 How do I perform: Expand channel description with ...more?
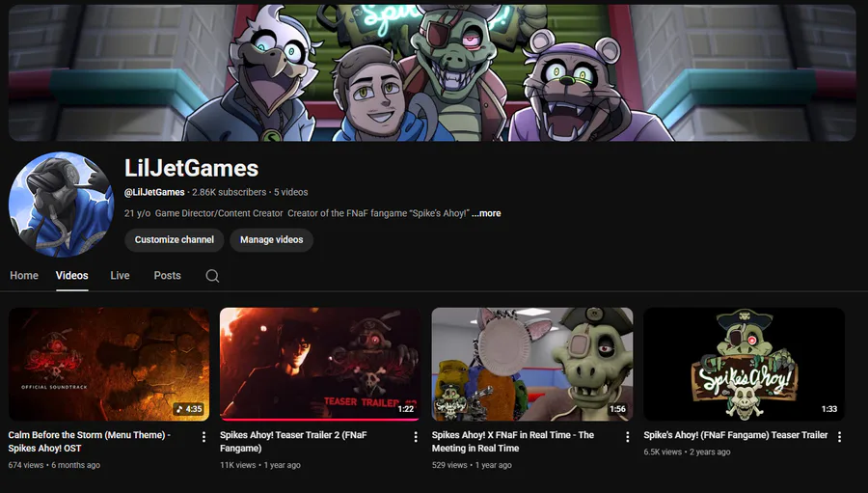486,213
